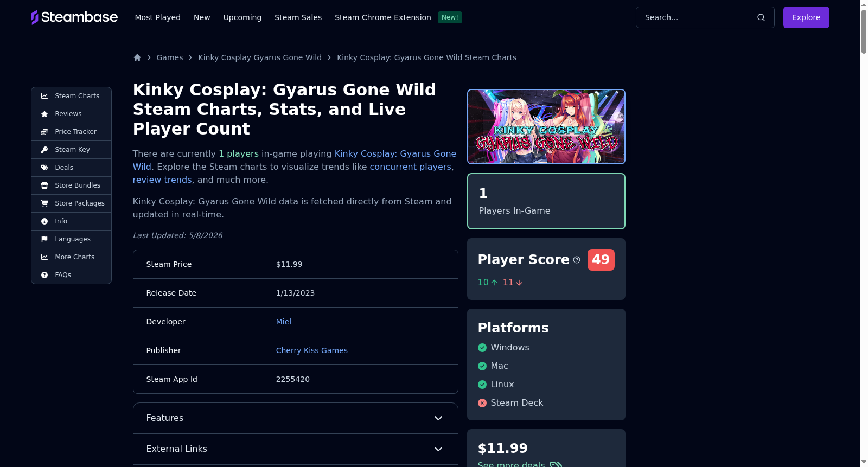
Task: Click the red 49 player score badge
Action: tap(601, 260)
